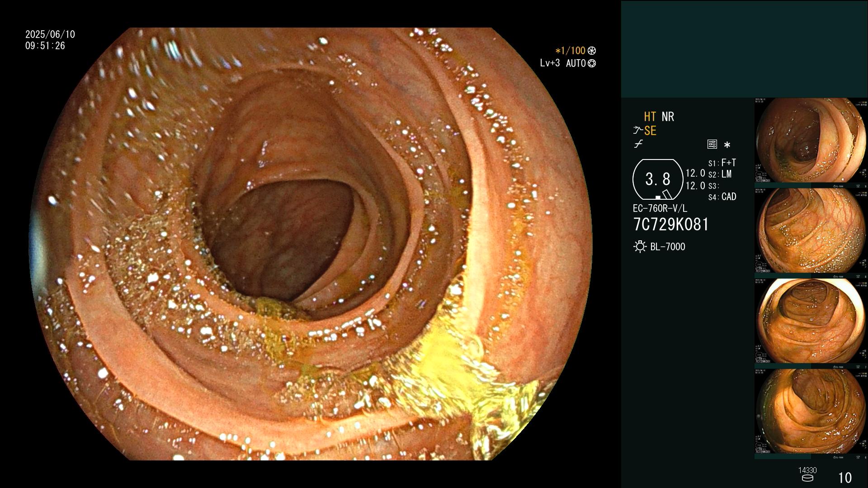Click the NR noise reduction indicator
The width and height of the screenshot is (868, 488).
(668, 117)
